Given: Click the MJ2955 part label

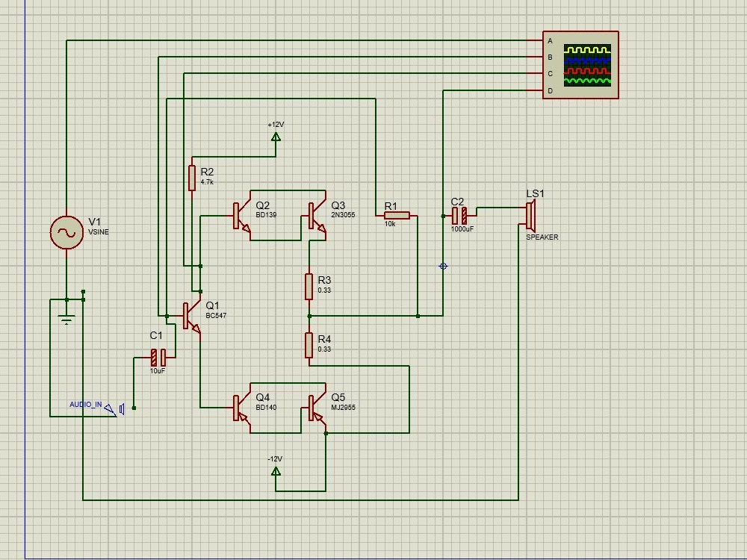Looking at the screenshot, I should coord(343,407).
